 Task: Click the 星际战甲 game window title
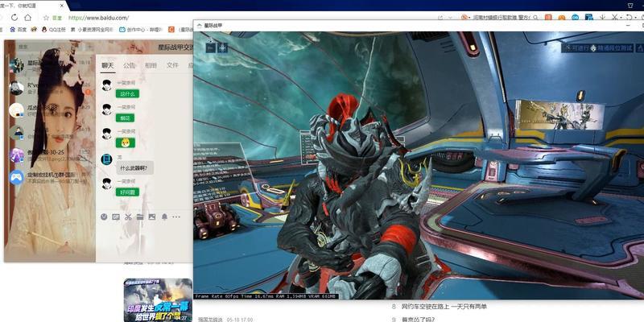coord(215,26)
